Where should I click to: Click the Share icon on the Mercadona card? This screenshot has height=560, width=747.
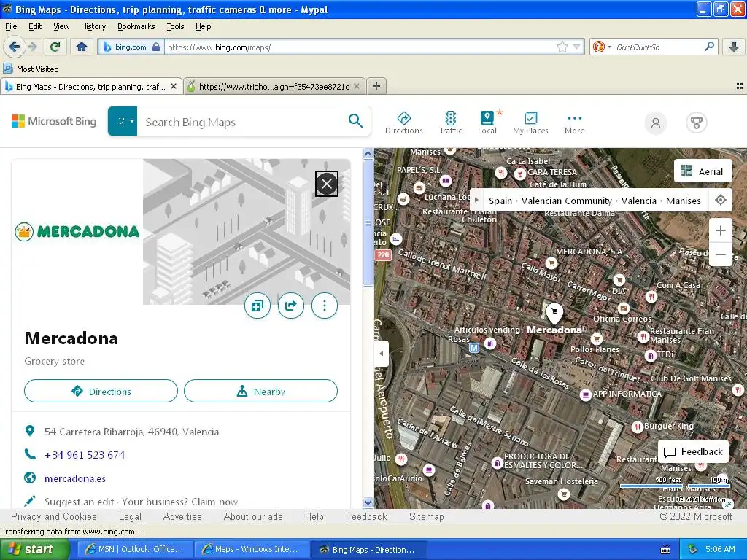click(291, 306)
